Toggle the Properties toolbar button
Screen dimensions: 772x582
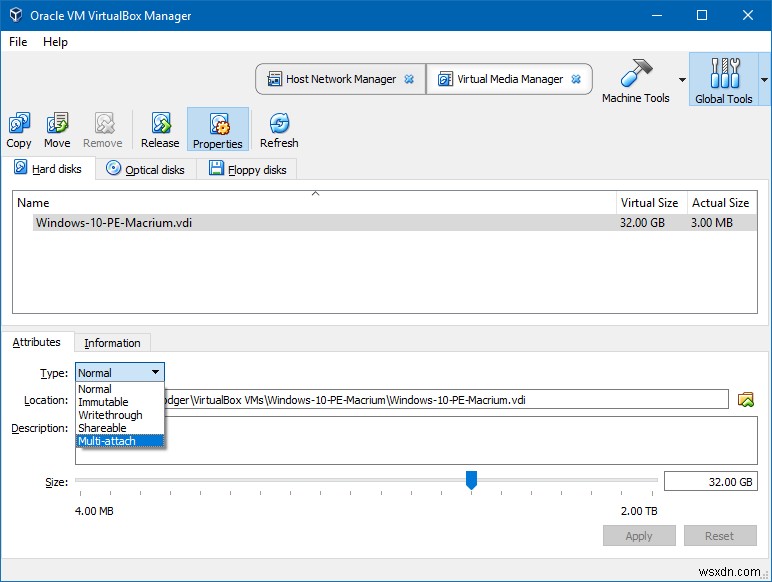point(218,129)
